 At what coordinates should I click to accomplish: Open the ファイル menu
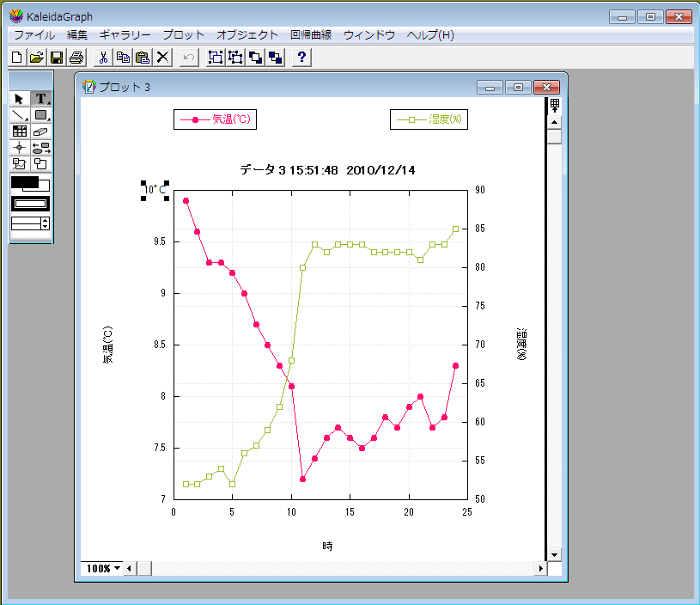click(x=34, y=35)
